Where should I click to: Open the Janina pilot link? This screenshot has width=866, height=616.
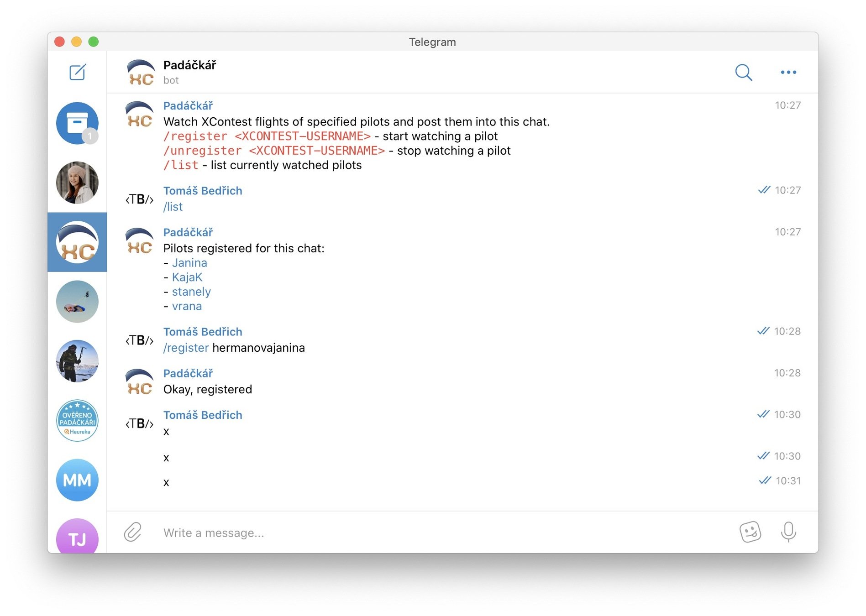coord(189,263)
